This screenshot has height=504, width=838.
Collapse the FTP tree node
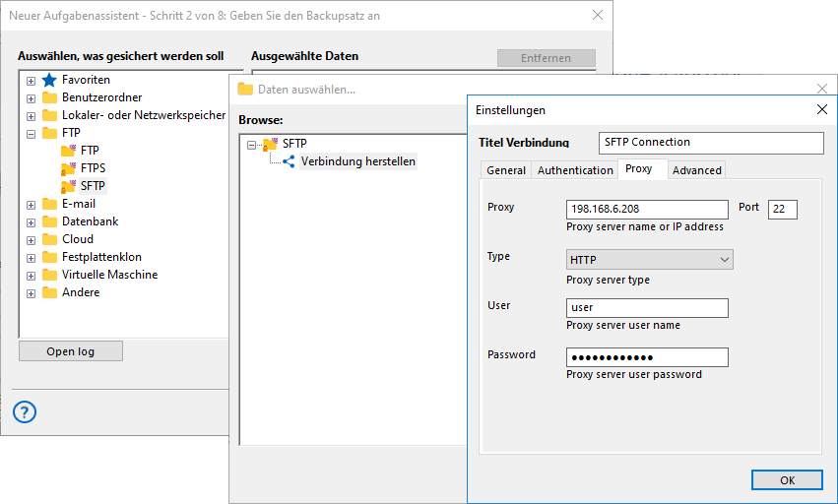(32, 134)
